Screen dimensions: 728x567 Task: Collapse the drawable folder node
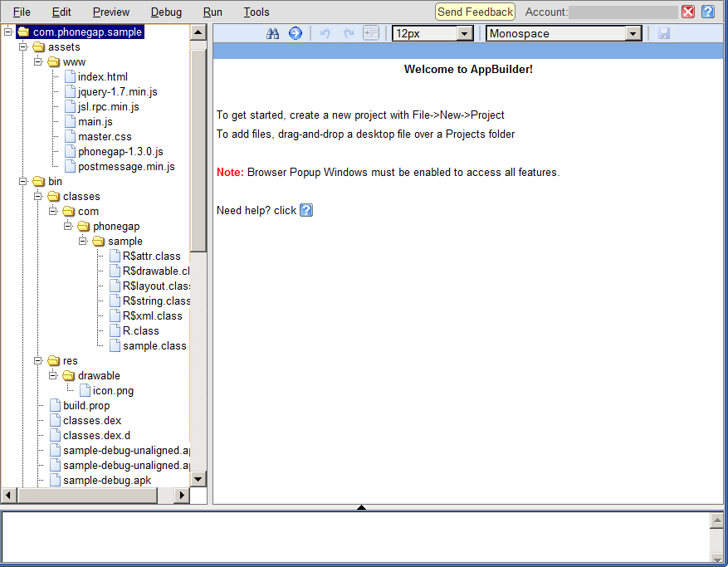(53, 376)
